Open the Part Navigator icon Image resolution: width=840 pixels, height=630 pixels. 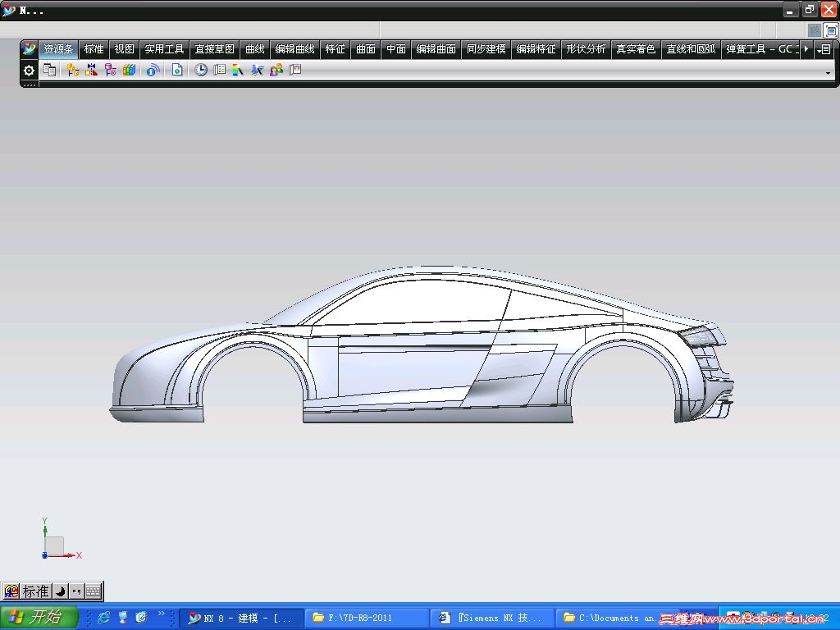(111, 70)
